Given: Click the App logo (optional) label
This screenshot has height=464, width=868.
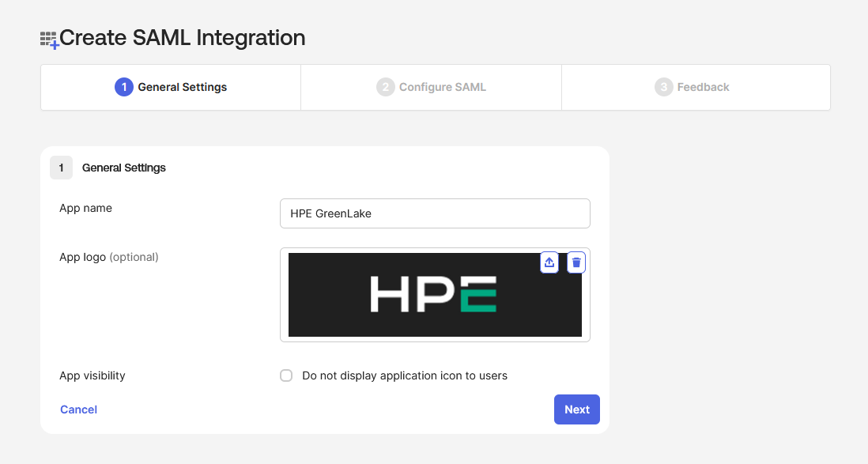Looking at the screenshot, I should pos(109,257).
